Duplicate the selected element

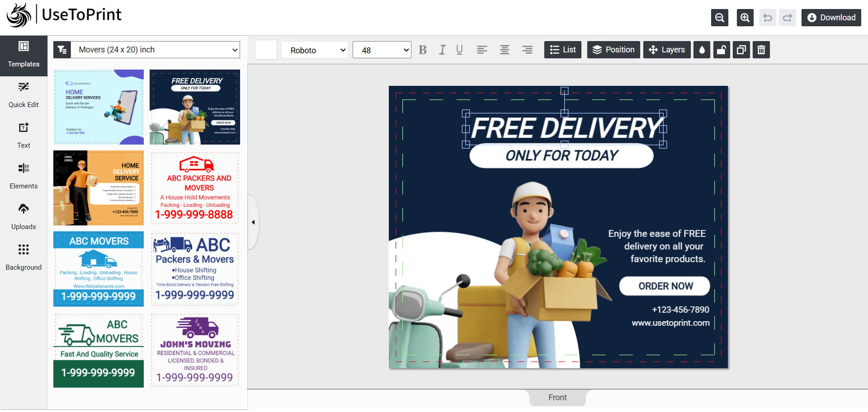741,50
